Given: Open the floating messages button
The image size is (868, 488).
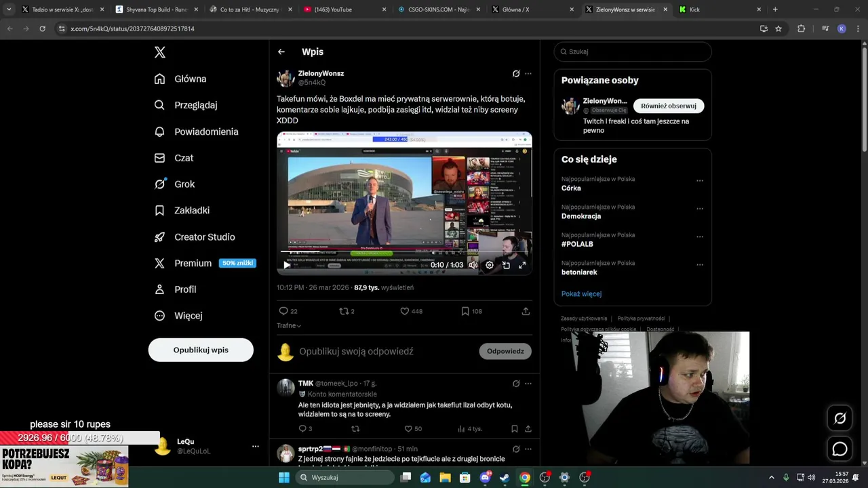Looking at the screenshot, I should click(x=840, y=449).
